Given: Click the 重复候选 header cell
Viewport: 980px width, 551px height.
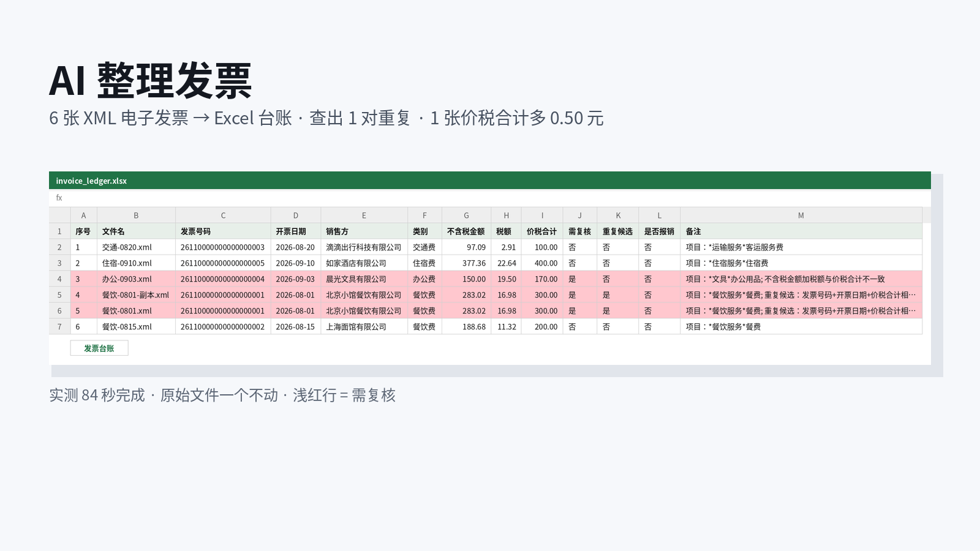Looking at the screenshot, I should (618, 231).
